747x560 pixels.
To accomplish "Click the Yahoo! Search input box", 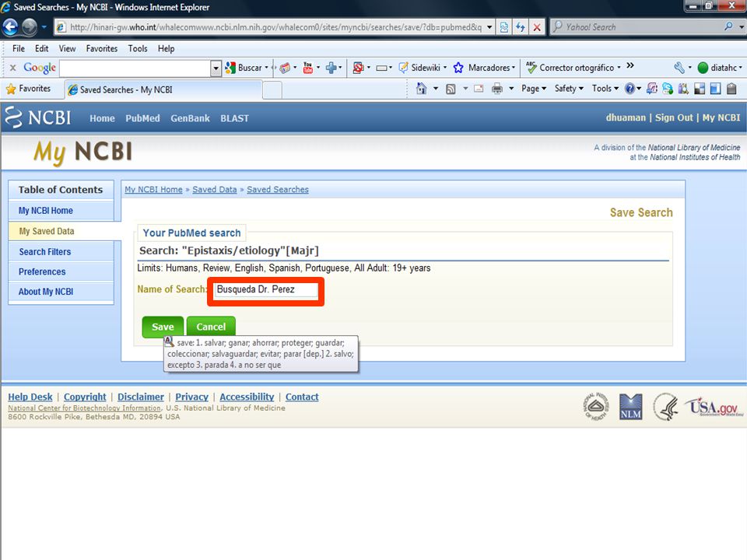I will 636,27.
